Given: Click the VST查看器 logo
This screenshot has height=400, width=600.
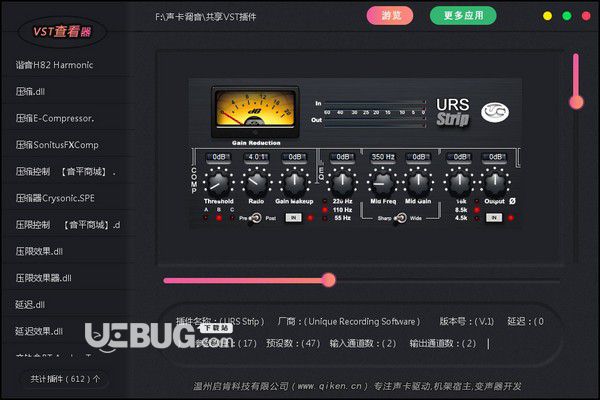Looking at the screenshot, I should tap(62, 31).
